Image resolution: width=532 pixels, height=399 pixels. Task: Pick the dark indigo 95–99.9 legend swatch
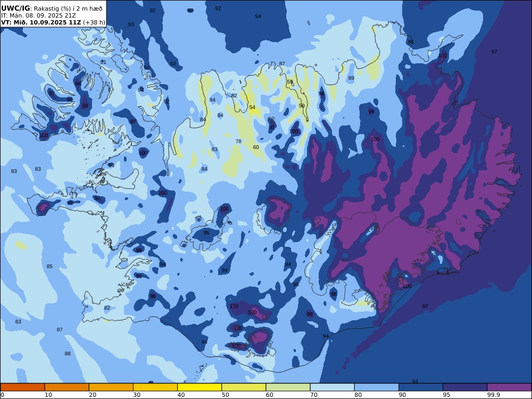click(465, 387)
